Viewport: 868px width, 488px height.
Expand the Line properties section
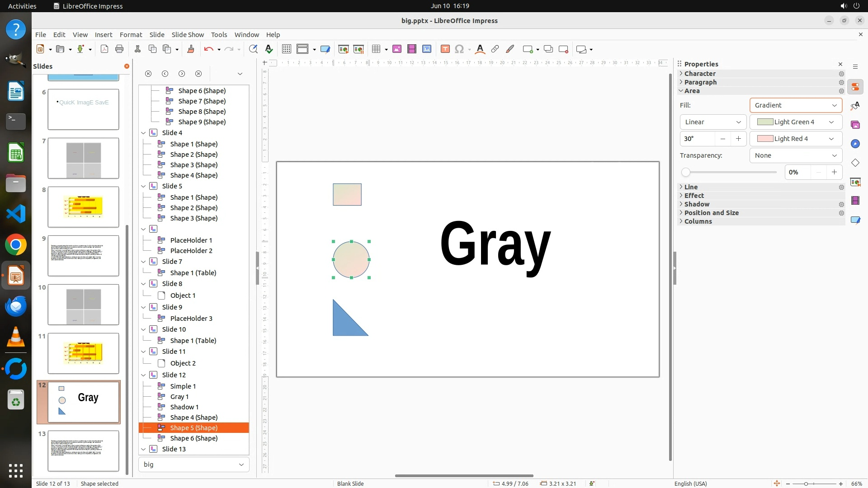coord(691,187)
